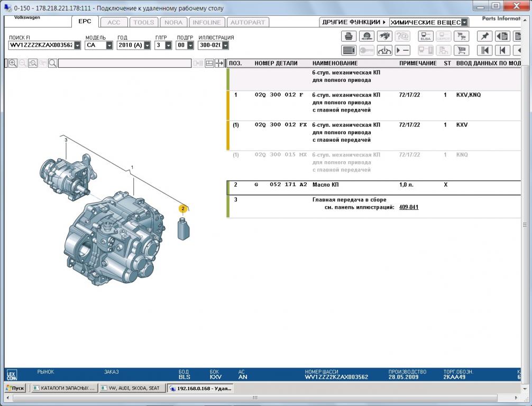This screenshot has height=406, width=532.
Task: Click the car information icon
Action: point(384,51)
